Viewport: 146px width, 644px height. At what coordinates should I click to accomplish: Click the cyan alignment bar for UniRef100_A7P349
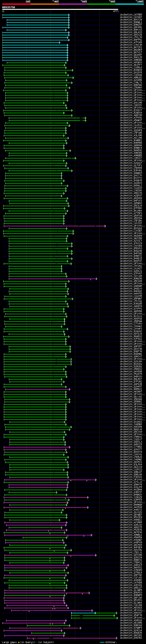pos(31,42)
